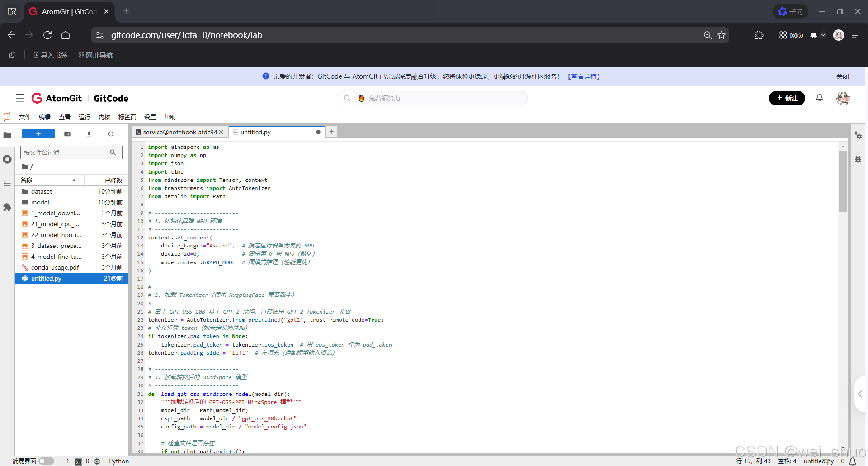Upload files with the upload arrow icon

tap(89, 134)
